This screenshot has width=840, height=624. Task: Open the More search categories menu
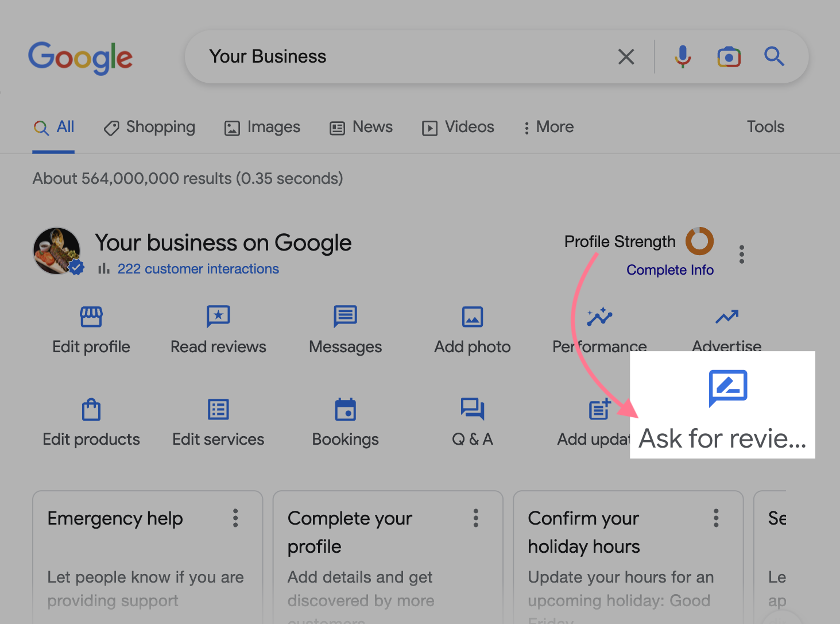click(547, 127)
